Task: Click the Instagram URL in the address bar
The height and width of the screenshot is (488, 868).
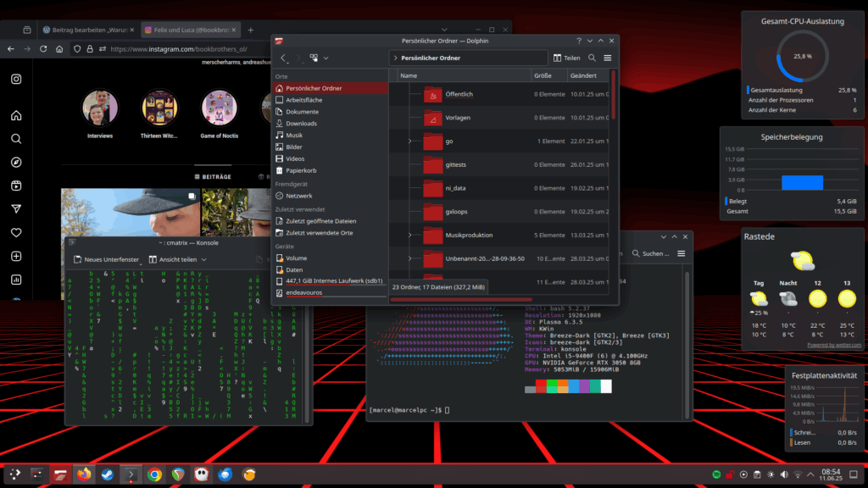Action: coord(179,48)
